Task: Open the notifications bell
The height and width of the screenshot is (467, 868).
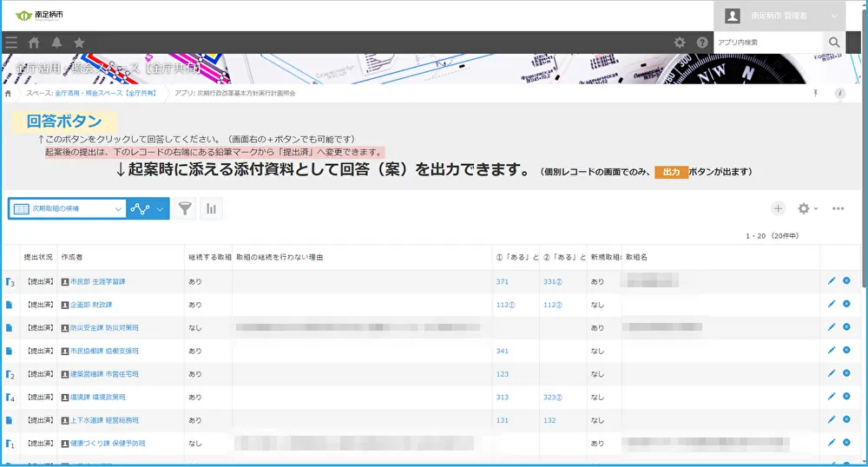Action: click(x=56, y=43)
